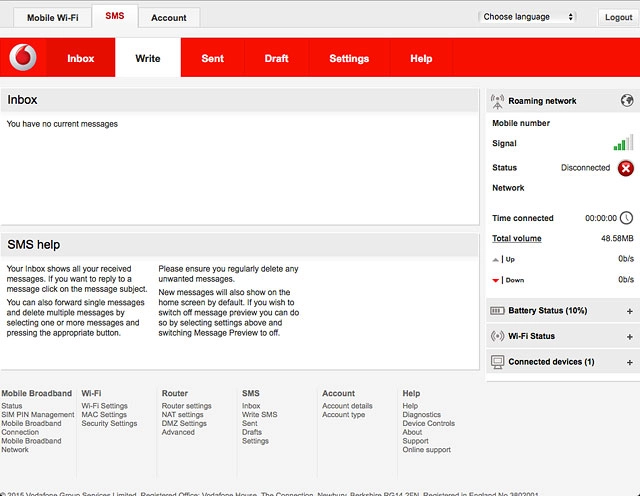Screen dimensions: 640x496
Task: Open the Sent messages tab
Action: (x=213, y=58)
